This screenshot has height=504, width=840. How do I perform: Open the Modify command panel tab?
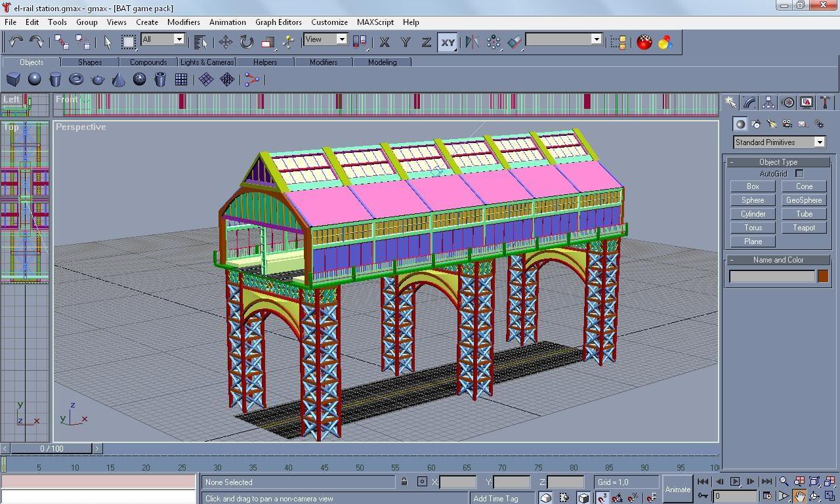pos(749,102)
